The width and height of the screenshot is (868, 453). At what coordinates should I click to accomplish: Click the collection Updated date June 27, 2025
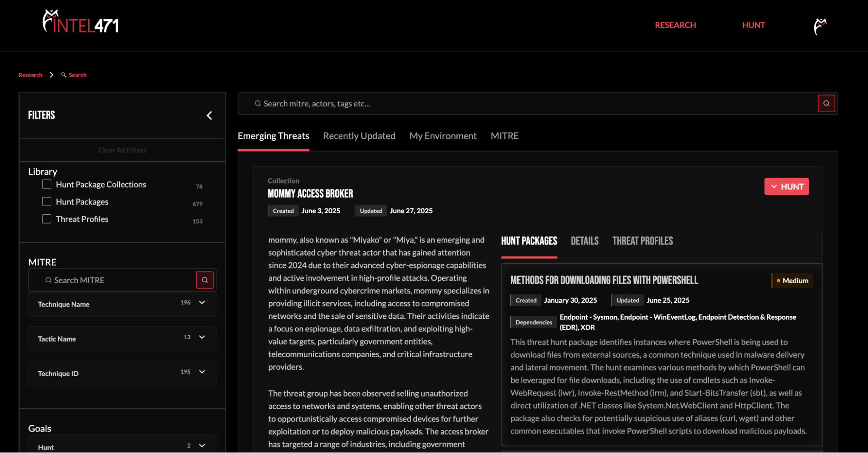coord(411,211)
